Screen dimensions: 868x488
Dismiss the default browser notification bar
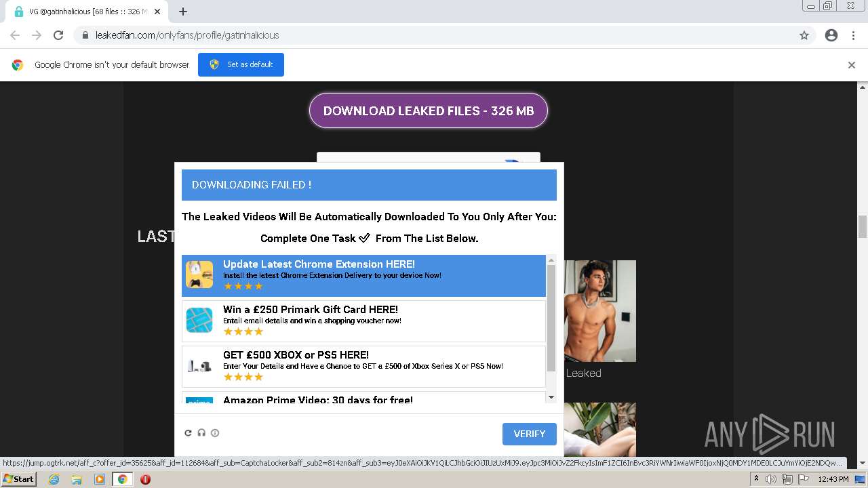pyautogui.click(x=852, y=65)
